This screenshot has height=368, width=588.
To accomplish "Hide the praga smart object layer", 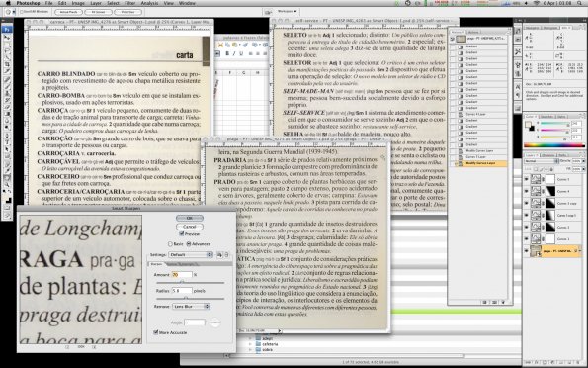I will [526, 251].
